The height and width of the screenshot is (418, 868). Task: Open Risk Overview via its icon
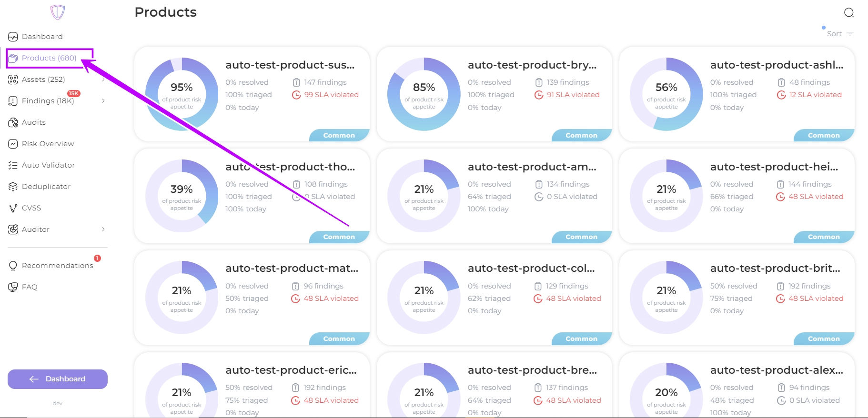[13, 144]
